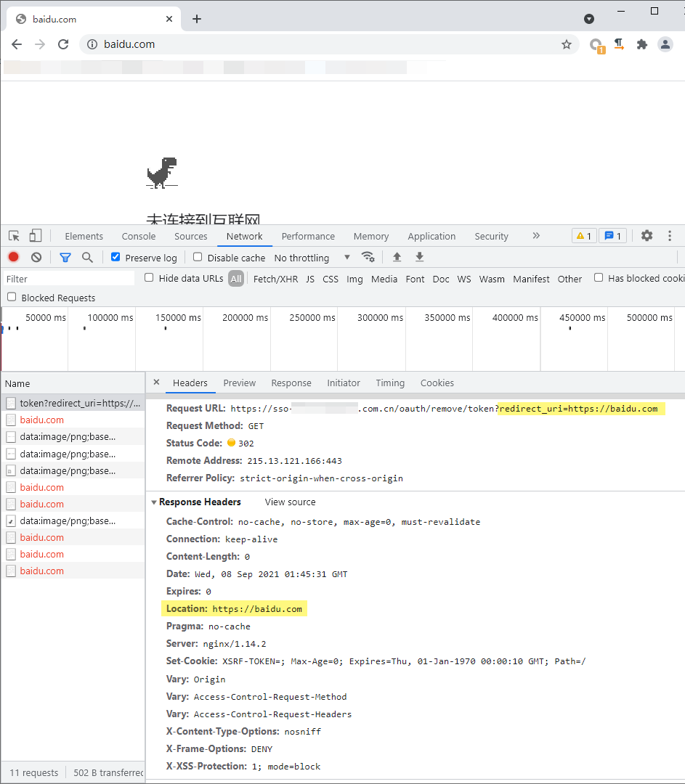Switch to the Console panel
Image resolution: width=685 pixels, height=784 pixels.
pos(139,236)
